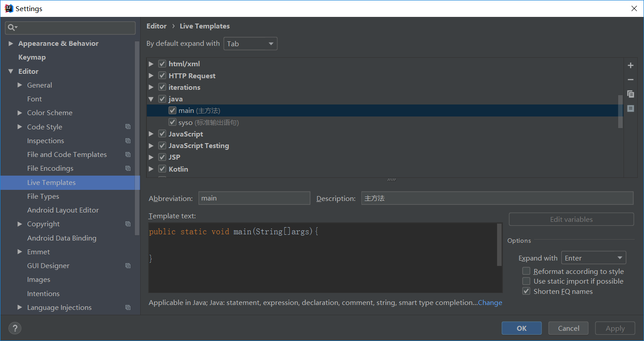The width and height of the screenshot is (644, 341).
Task: Click the Change link for applicable contexts
Action: coord(490,303)
